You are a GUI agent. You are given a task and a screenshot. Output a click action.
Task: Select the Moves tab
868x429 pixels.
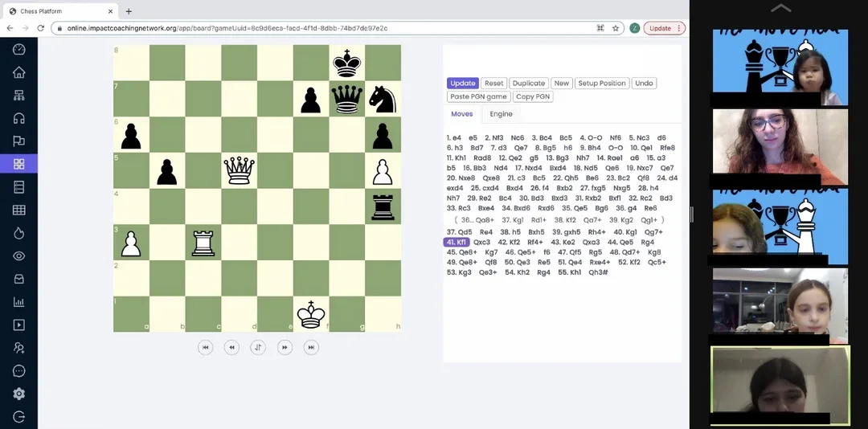[461, 114]
